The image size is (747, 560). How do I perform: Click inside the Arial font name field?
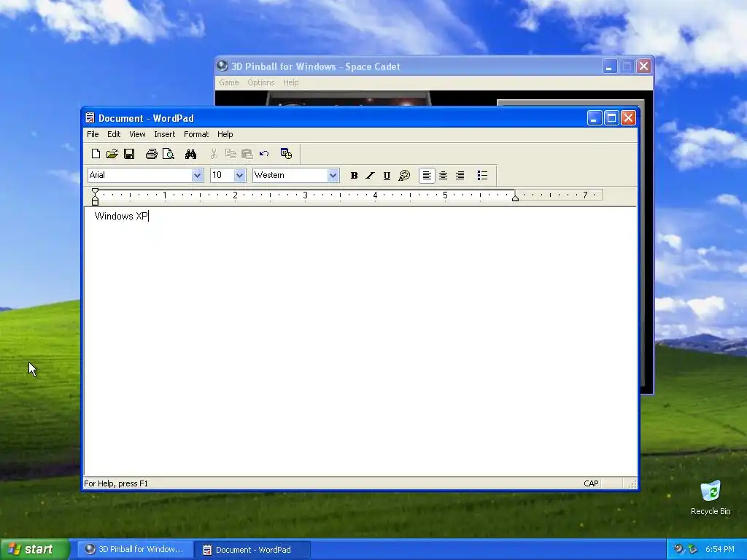tap(139, 175)
